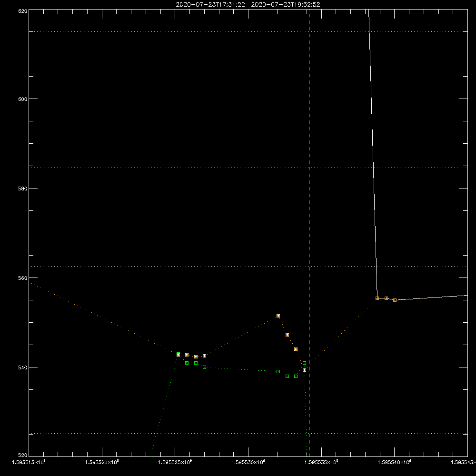
Task: Click the x-axis label 1.595540×10⁹
Action: click(x=395, y=462)
